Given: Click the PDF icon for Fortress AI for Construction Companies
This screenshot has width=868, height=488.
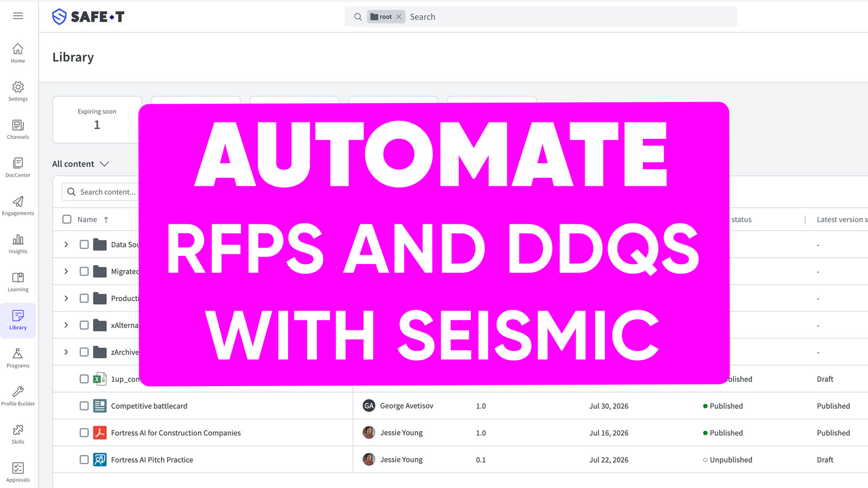Looking at the screenshot, I should [x=100, y=433].
